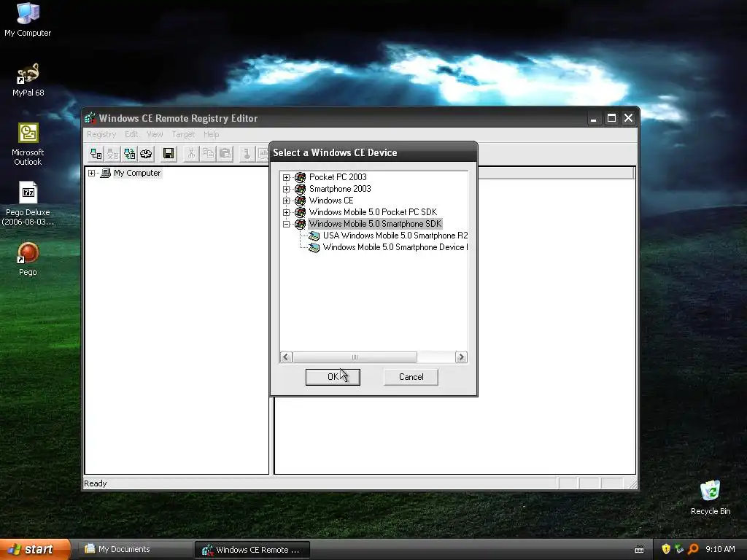Viewport: 747px width, 560px height.
Task: Select Windows Mobile 5.0 Smartphone Device entry
Action: [x=395, y=248]
